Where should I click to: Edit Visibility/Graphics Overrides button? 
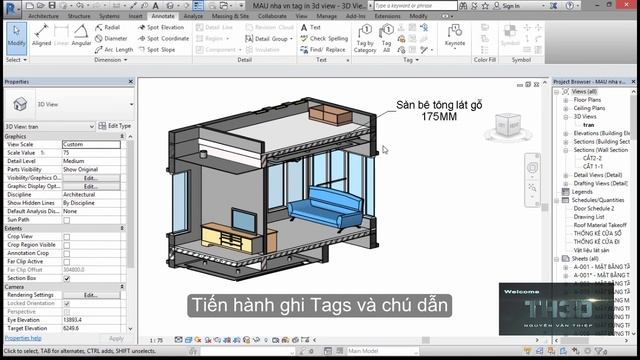pos(91,178)
